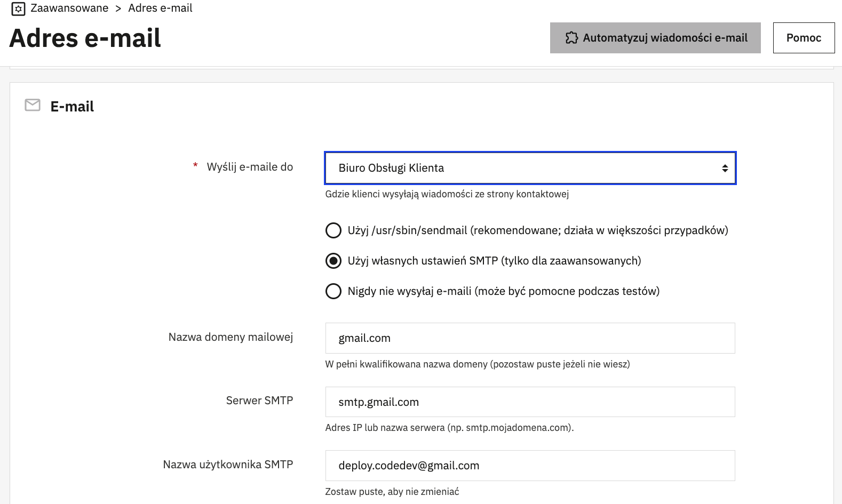Click hint 'Adres IP lub nazwa serwera'
Screen dimensions: 842x504
tap(449, 428)
